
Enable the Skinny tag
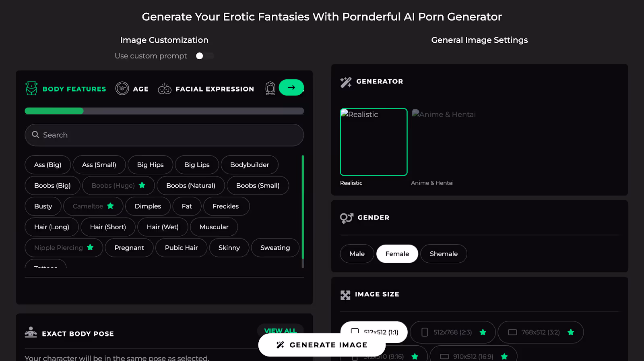(229, 248)
